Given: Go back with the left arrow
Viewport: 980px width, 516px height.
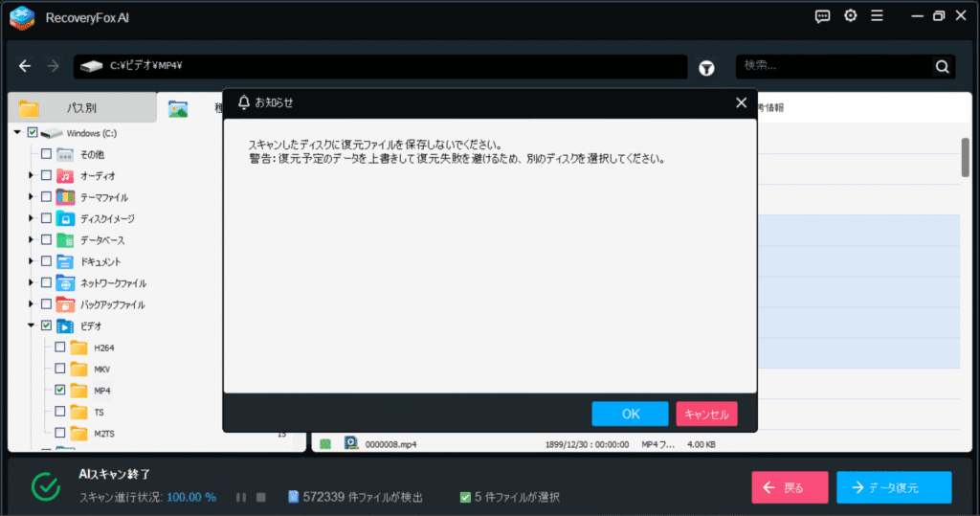Looking at the screenshot, I should point(25,66).
